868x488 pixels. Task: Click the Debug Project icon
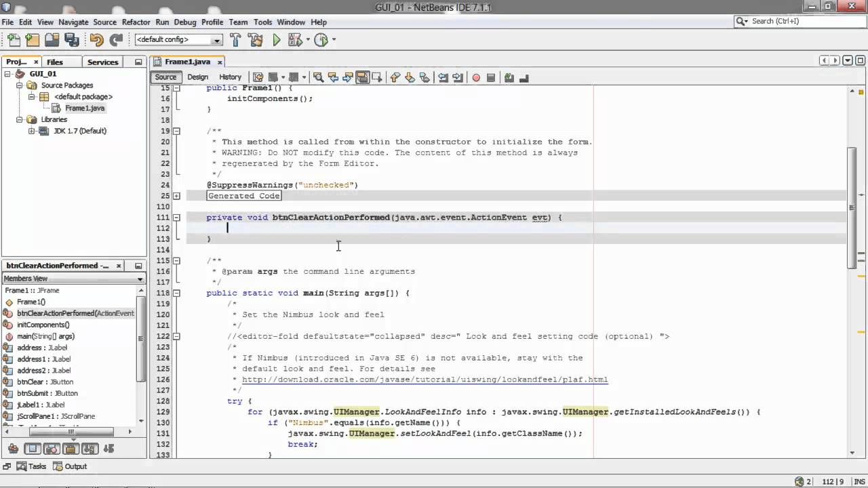click(294, 40)
